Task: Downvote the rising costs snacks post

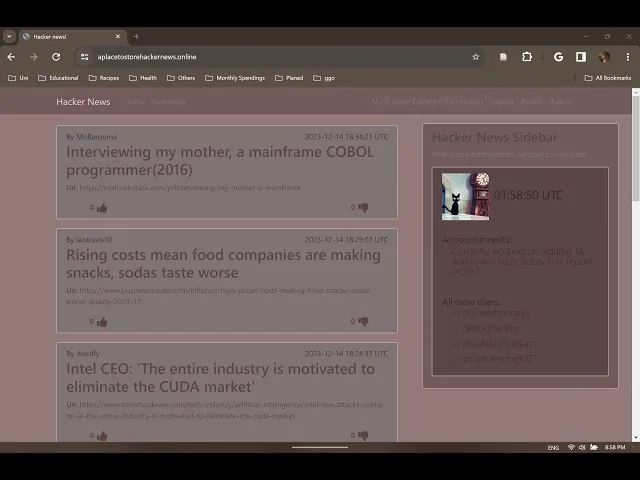Action: (363, 321)
